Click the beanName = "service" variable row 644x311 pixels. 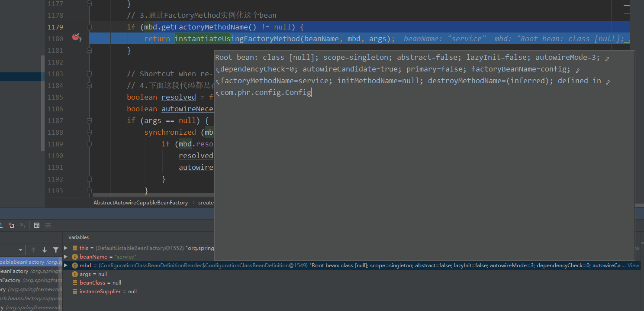click(351, 257)
